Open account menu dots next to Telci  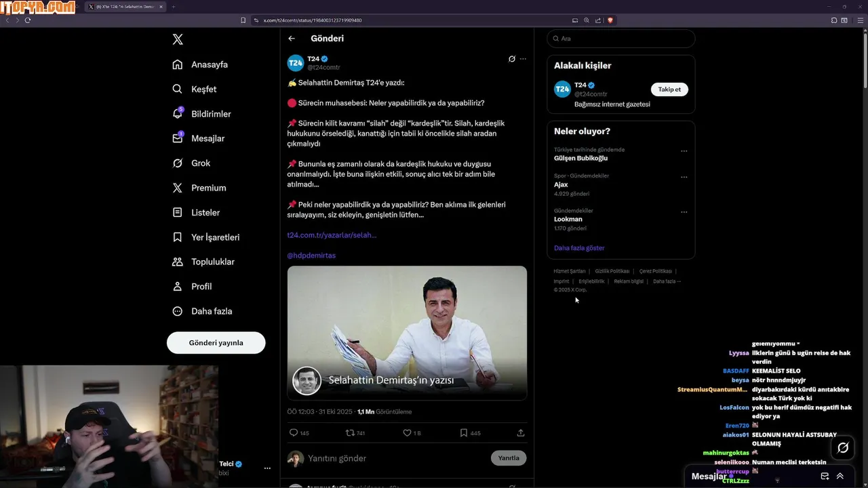[267, 468]
